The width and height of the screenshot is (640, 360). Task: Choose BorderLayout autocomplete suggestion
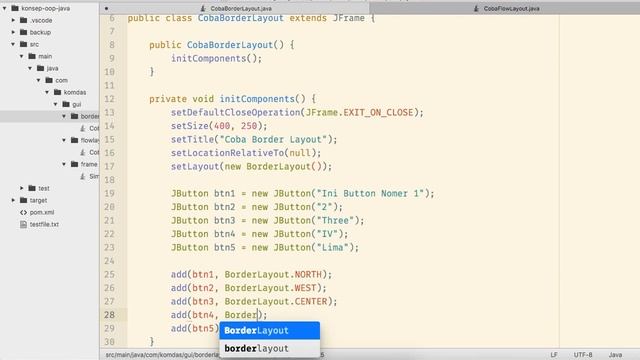[269, 331]
